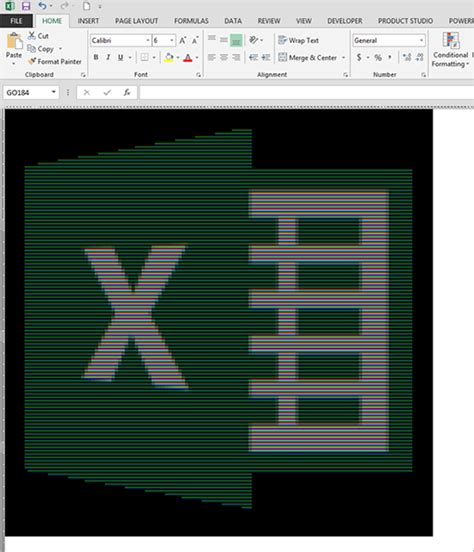Click the Excel application icon at top left
Viewport: 474px width, 552px height.
tap(10, 6)
